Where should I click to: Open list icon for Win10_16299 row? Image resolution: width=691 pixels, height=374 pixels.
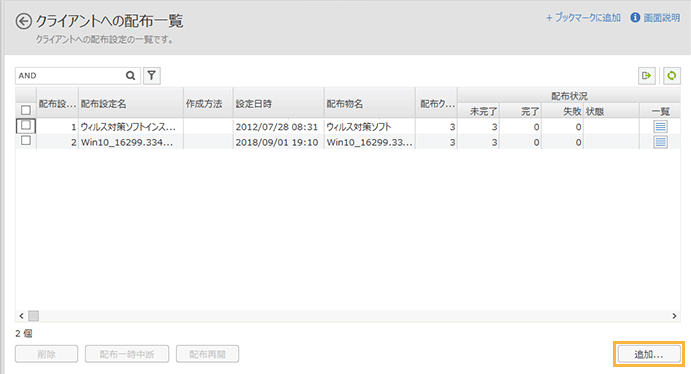pos(660,142)
